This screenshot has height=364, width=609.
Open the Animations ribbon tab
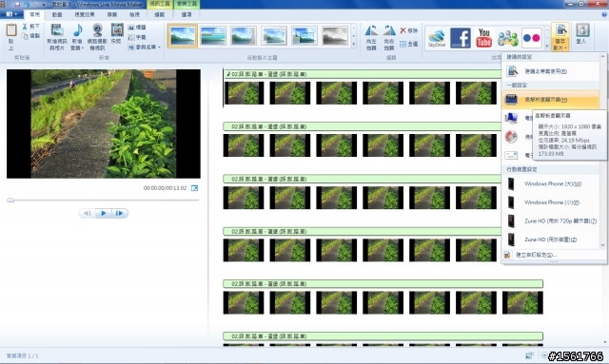pos(57,14)
